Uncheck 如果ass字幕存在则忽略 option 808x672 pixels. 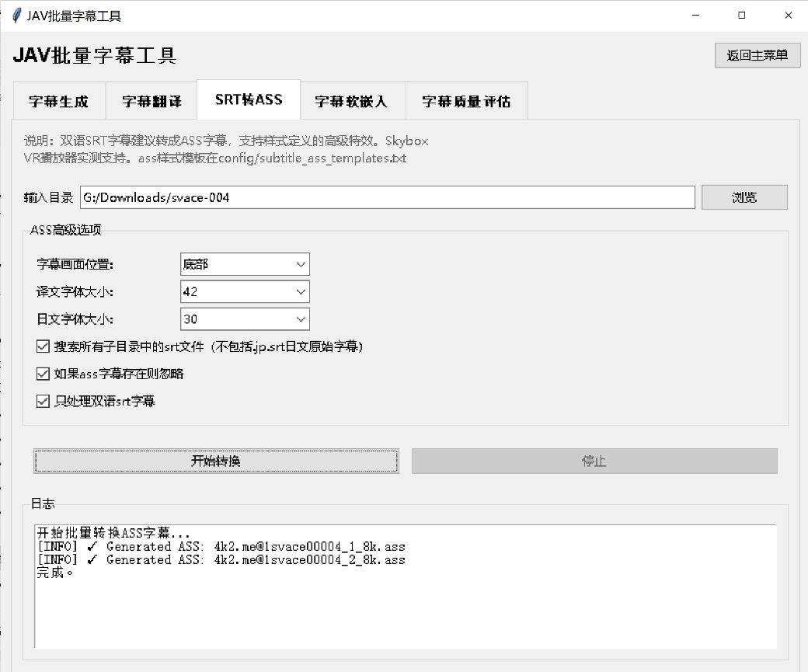pos(44,374)
